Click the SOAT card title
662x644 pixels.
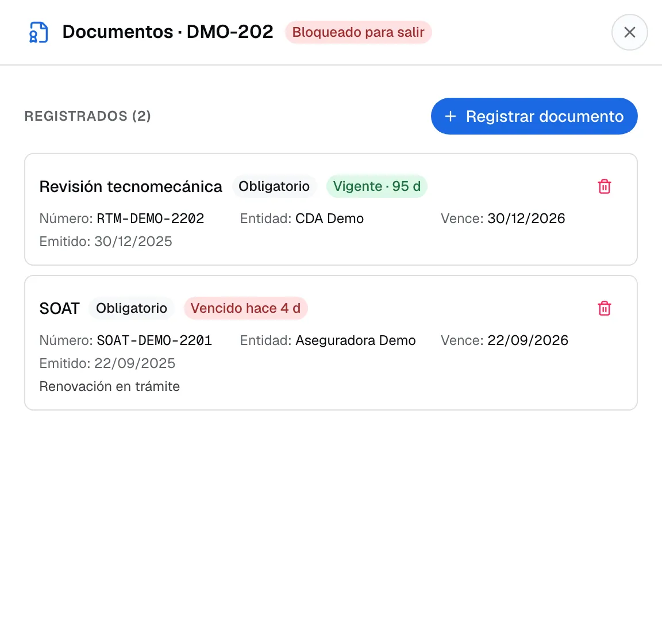coord(60,308)
